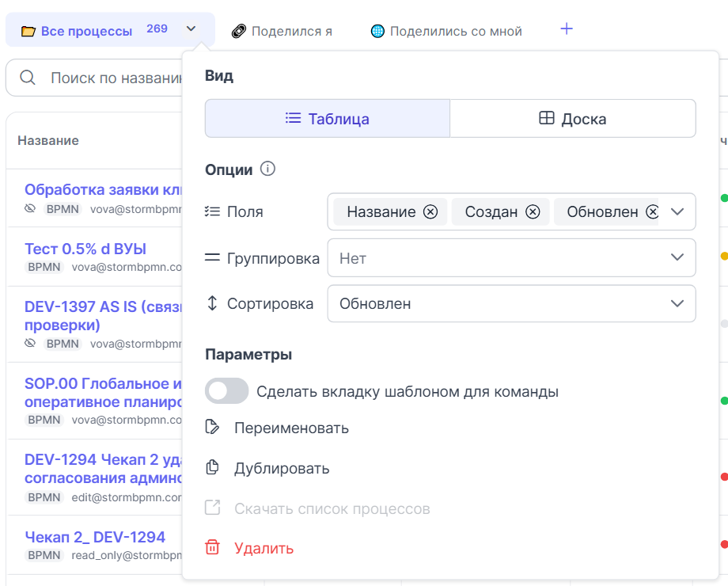
Task: Click the rename pencil-document icon
Action: 212,427
